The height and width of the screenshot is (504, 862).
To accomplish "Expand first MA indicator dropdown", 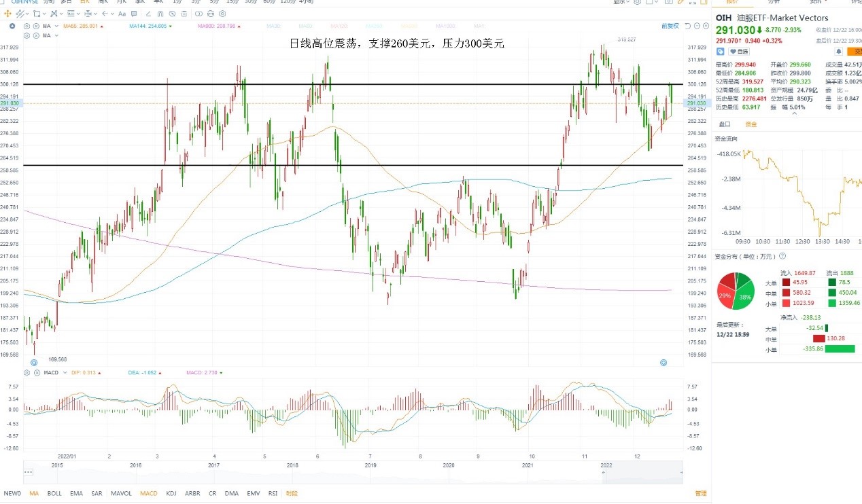I will coord(56,26).
